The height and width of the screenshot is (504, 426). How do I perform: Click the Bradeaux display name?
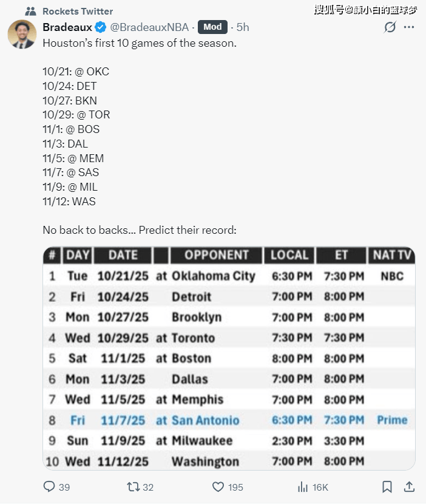67,27
